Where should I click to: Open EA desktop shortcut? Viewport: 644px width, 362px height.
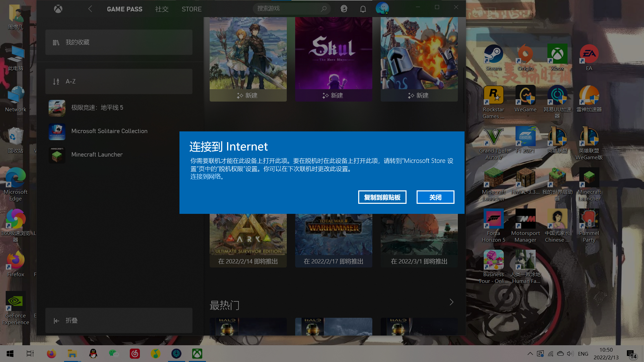pyautogui.click(x=589, y=58)
